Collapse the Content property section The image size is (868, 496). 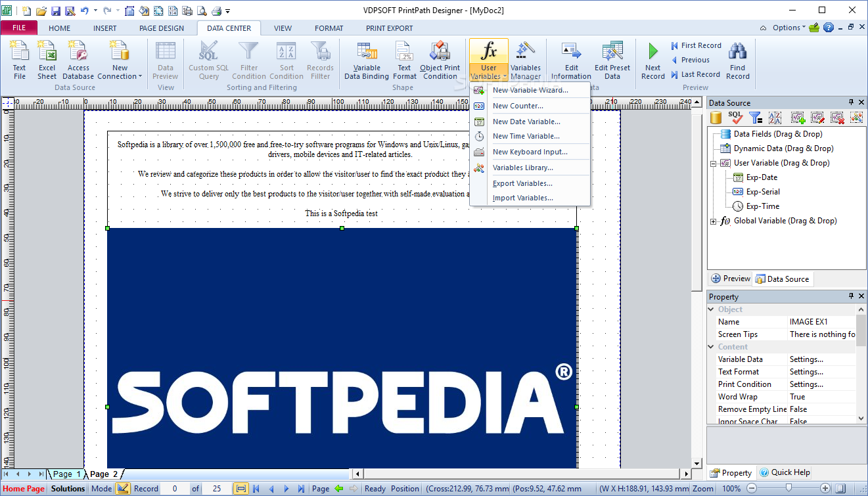click(x=712, y=347)
